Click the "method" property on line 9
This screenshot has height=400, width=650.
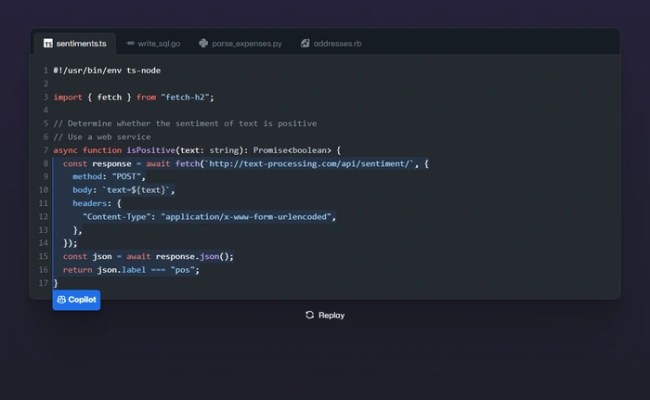coord(87,177)
